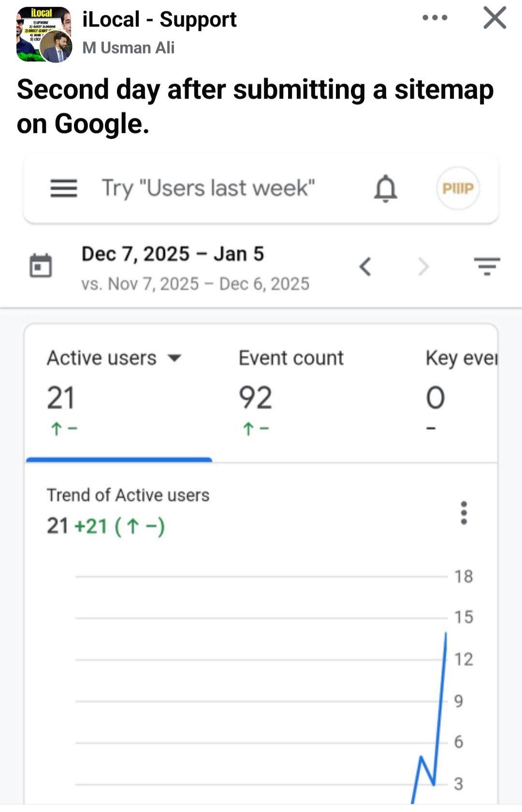The width and height of the screenshot is (522, 812).
Task: Tap the "Trend of Active users" heading
Action: 128,495
